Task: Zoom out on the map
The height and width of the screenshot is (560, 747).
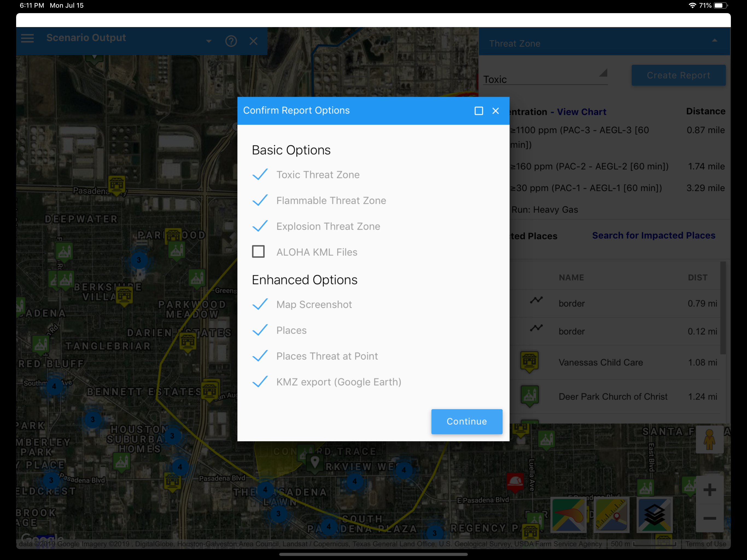Action: [710, 518]
